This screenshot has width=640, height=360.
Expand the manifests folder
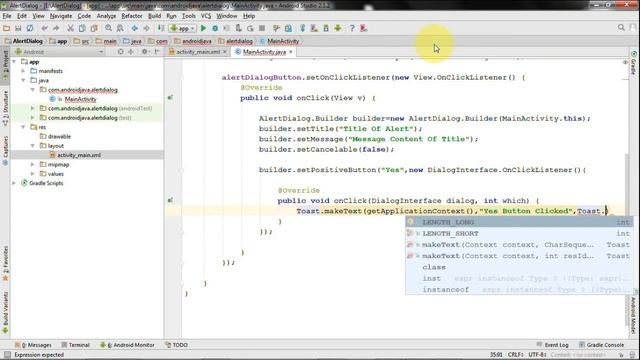coord(24,71)
